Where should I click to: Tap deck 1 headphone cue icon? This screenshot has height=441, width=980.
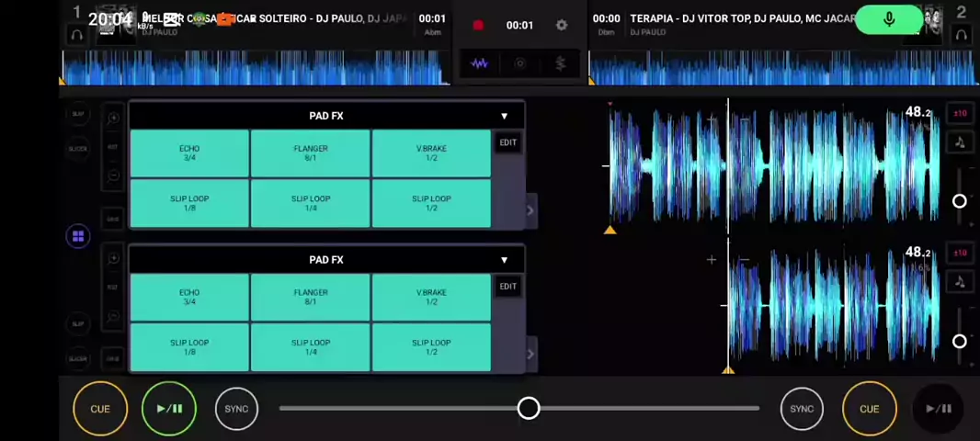click(x=77, y=35)
